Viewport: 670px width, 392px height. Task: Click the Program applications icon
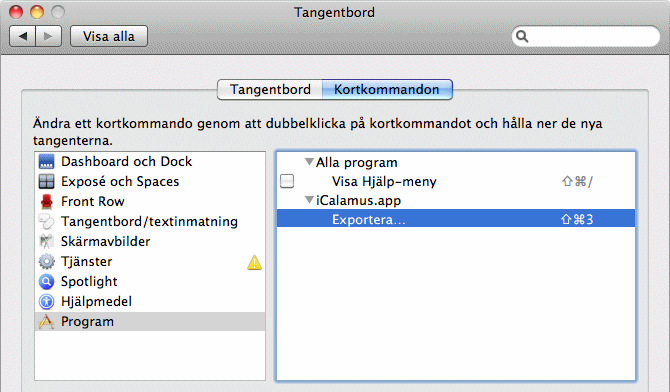pos(47,321)
